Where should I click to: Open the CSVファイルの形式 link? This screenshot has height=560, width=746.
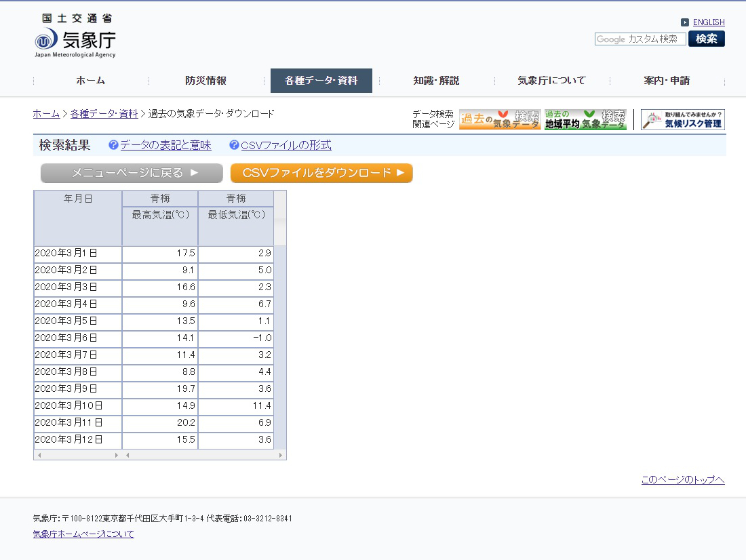pyautogui.click(x=286, y=145)
